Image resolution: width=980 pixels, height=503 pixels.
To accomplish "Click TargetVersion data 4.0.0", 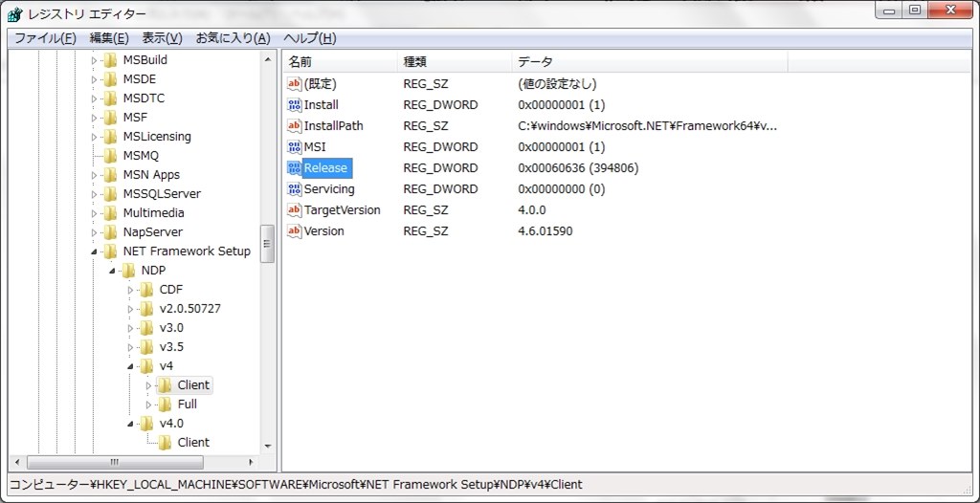I will coord(532,210).
